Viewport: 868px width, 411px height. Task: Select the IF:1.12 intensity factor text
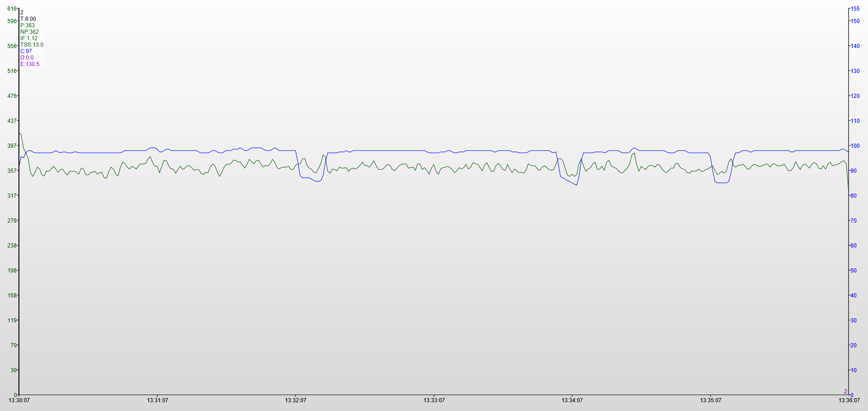coord(29,38)
